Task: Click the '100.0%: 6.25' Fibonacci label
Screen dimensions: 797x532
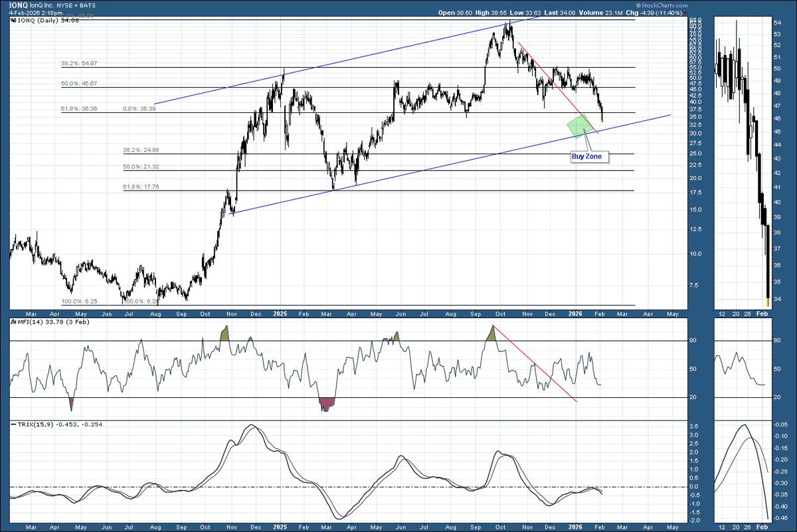Action: coord(79,301)
